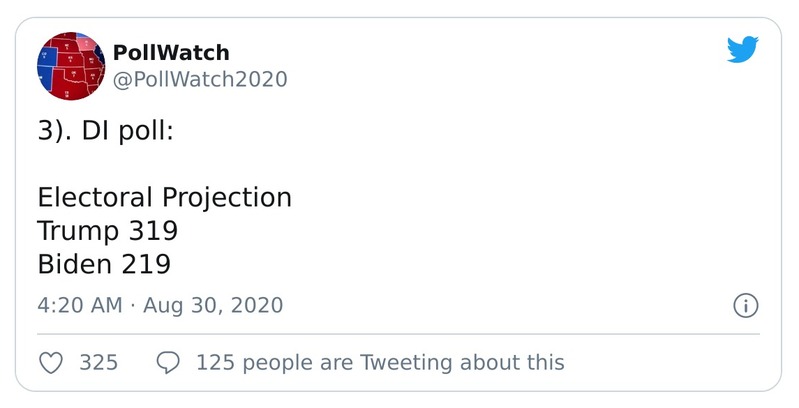Click the tweet timestamp 4:20 AM
Screen dimensions: 799x408
pos(79,305)
